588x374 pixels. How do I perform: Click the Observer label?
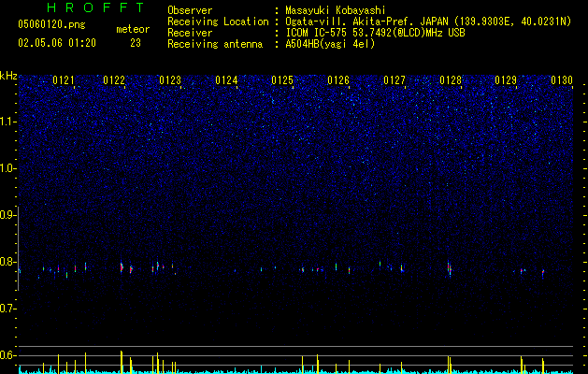pyautogui.click(x=190, y=10)
